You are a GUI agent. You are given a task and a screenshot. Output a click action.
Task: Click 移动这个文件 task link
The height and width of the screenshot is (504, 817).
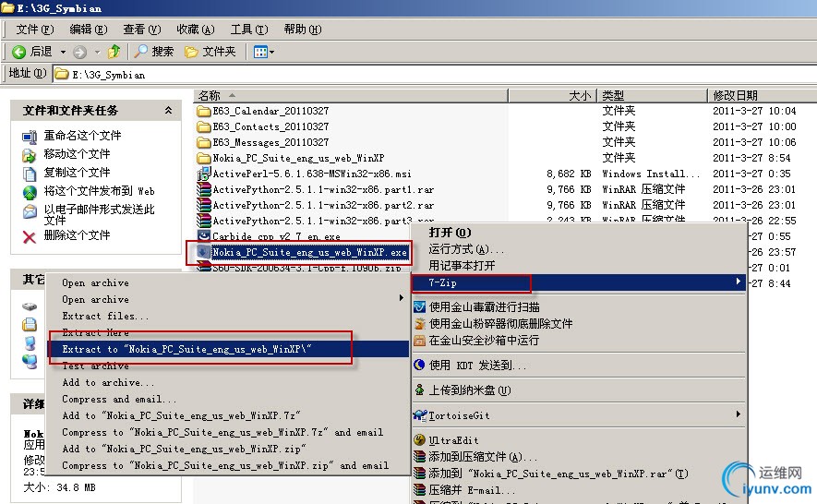[x=78, y=154]
